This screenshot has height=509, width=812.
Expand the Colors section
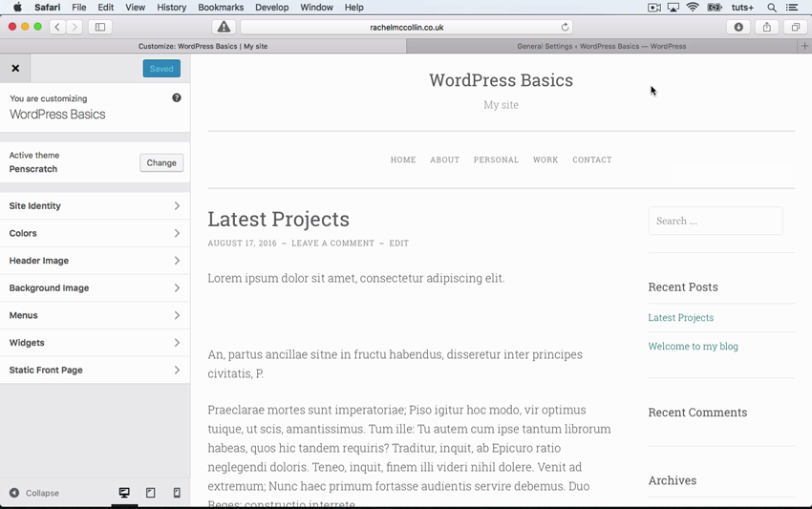[95, 233]
